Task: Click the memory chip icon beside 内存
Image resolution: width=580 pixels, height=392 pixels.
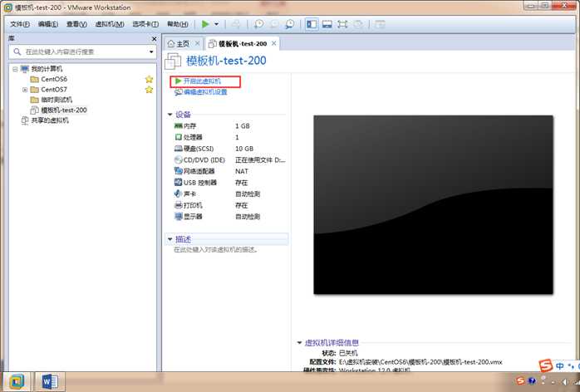Action: point(178,126)
